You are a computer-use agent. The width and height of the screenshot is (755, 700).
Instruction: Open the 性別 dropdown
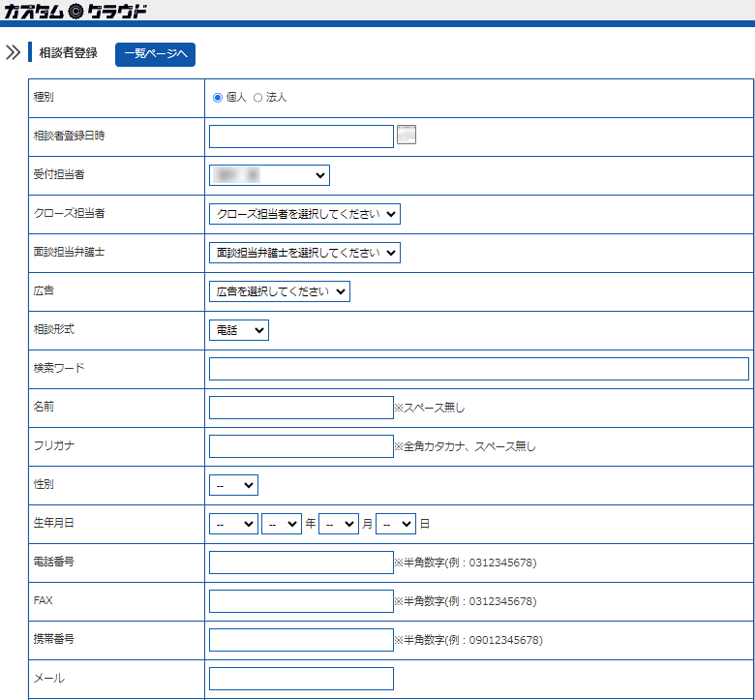tap(233, 485)
